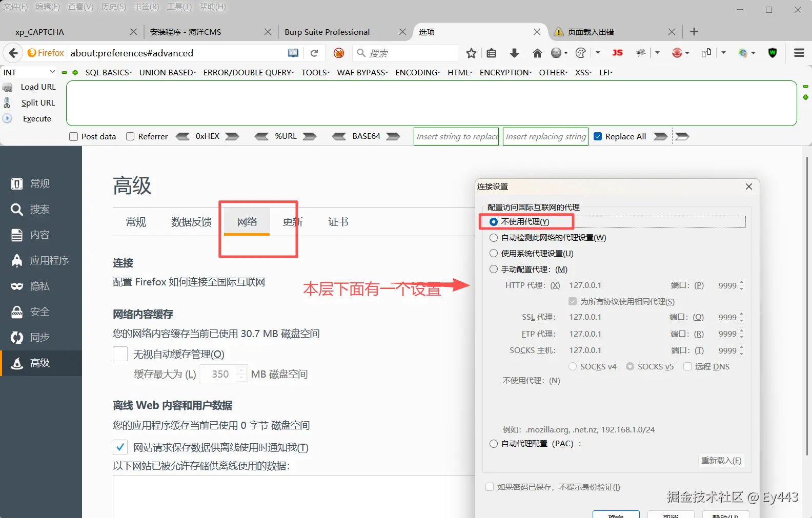Click the %URL encode right arrow
812x518 pixels.
pyautogui.click(x=309, y=136)
